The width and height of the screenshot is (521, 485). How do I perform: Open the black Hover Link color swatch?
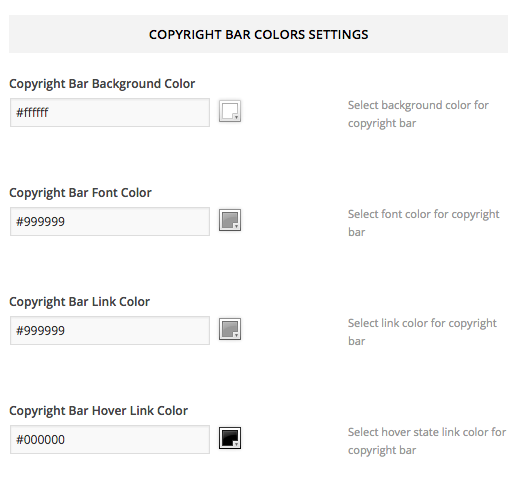coord(230,438)
